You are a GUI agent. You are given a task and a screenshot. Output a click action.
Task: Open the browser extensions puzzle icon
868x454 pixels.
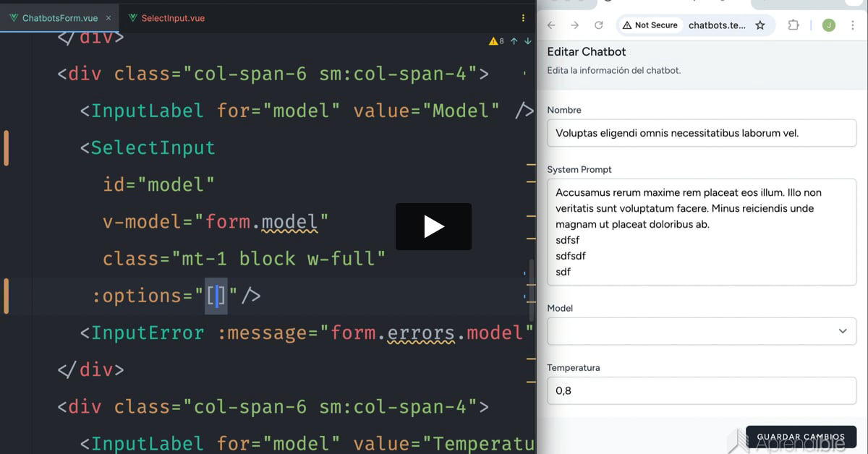tap(793, 25)
